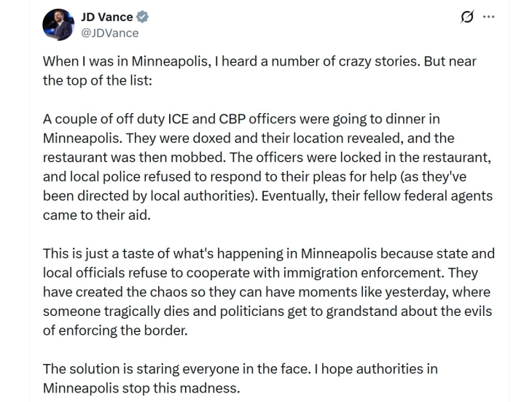Click the paragraph starting "This is just a taste"
This screenshot has height=402, width=532.
(267, 292)
